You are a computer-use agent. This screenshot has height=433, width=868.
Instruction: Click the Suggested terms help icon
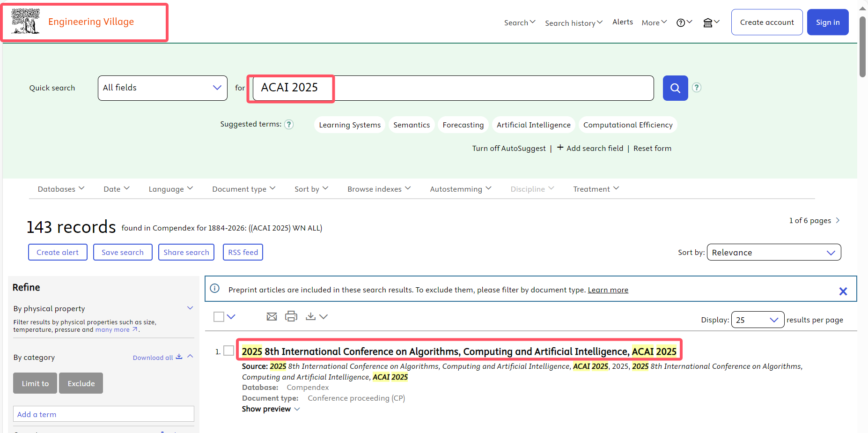coord(289,124)
